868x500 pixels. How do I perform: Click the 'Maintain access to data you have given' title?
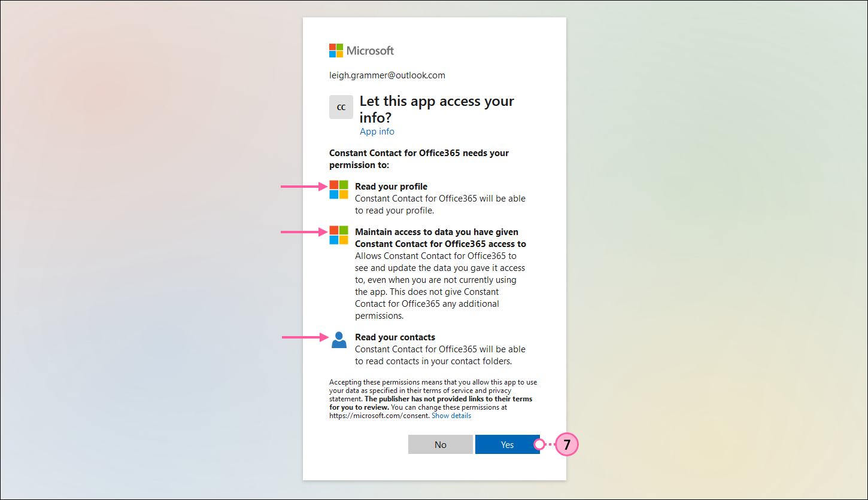(x=441, y=238)
